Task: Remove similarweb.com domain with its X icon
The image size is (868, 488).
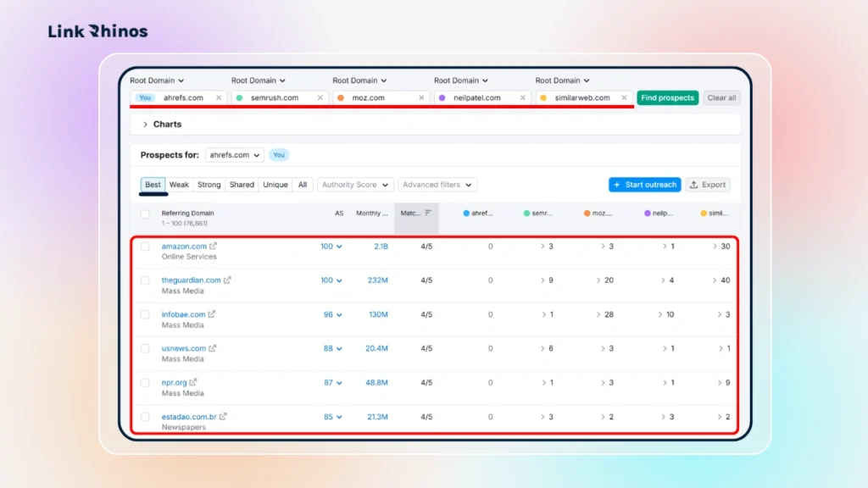Action: tap(624, 98)
